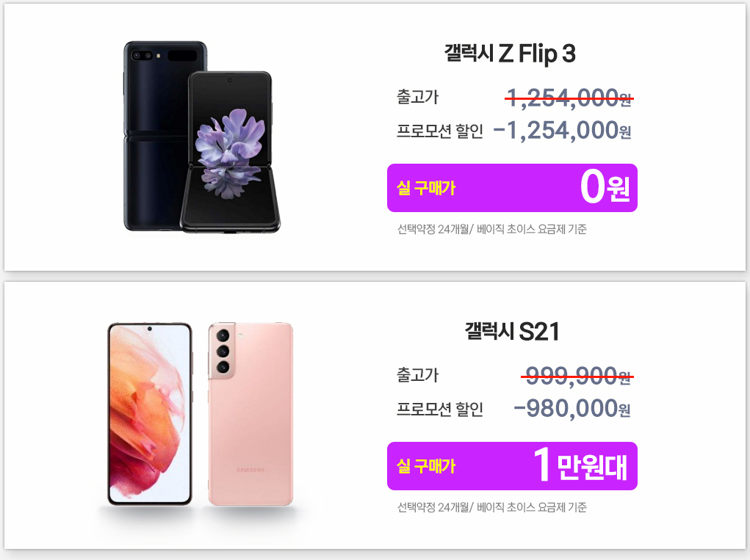The width and height of the screenshot is (750, 560).
Task: Click the S21 출고가 label
Action: [x=417, y=375]
